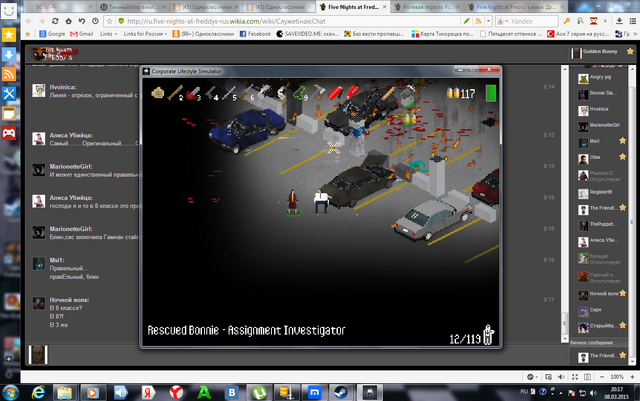
Task: Open browser history clock icon
Action: 95,21
